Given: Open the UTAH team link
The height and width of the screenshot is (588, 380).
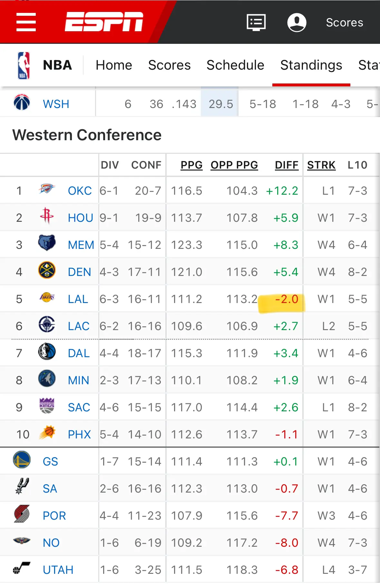Looking at the screenshot, I should 58,570.
